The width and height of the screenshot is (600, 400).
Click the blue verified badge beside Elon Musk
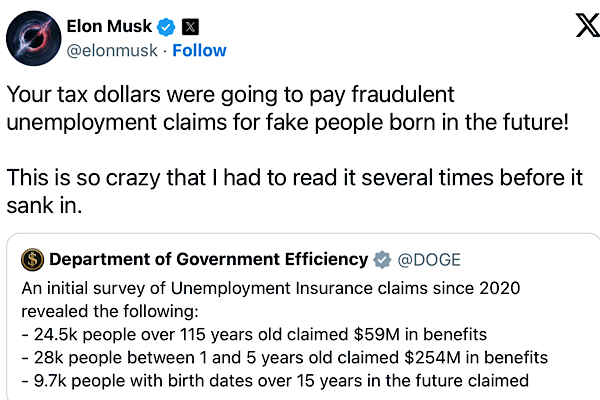click(x=168, y=26)
